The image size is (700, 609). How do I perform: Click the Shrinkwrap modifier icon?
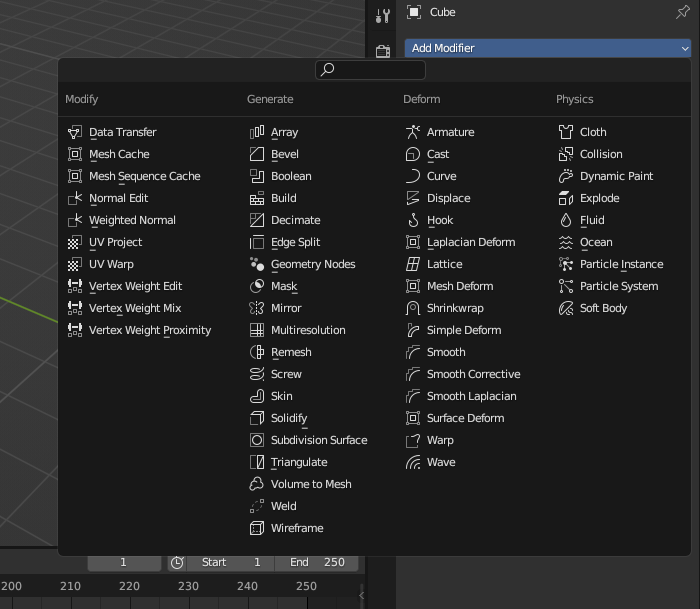coord(413,308)
